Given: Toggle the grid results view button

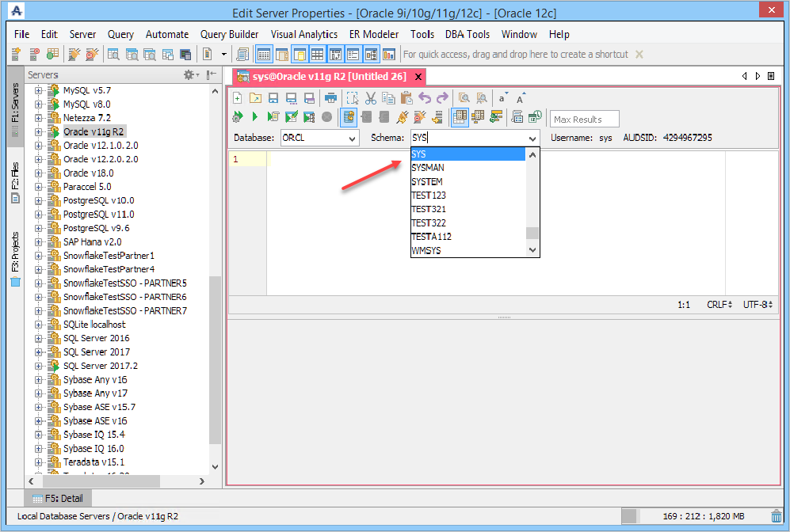Looking at the screenshot, I should click(x=460, y=117).
